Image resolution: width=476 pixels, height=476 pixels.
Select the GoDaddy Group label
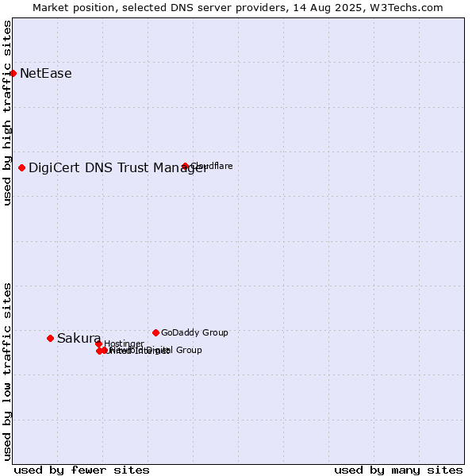[194, 332]
